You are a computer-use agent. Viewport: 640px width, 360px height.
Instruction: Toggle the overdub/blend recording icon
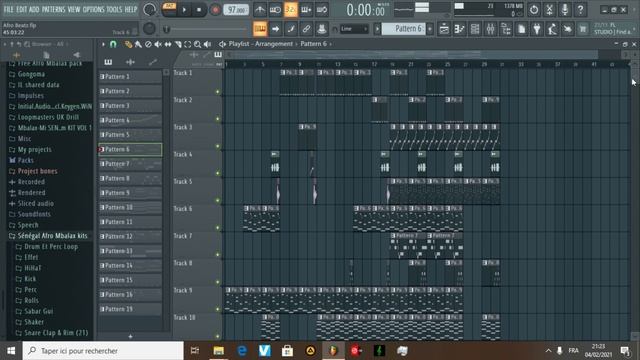coord(306,9)
